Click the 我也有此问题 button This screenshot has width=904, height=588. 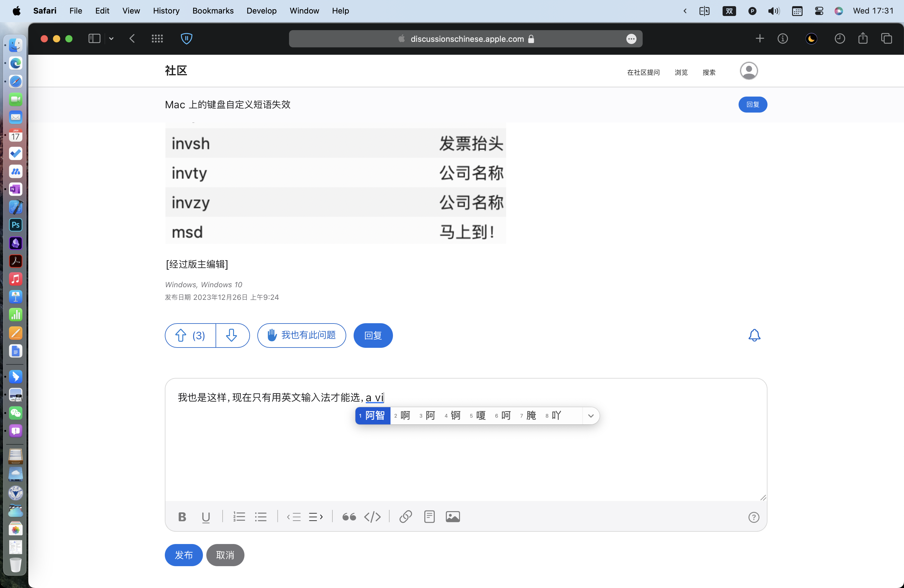coord(302,336)
